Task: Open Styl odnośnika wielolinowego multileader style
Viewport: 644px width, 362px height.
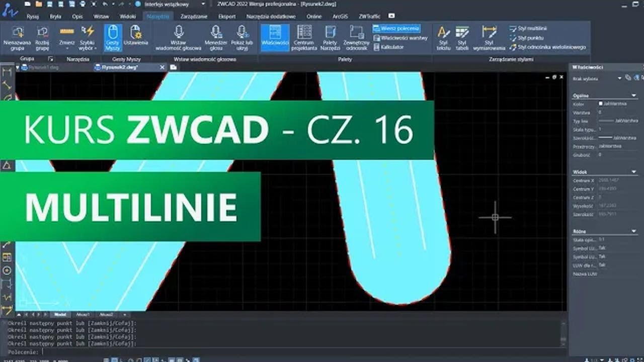Action: (548, 47)
